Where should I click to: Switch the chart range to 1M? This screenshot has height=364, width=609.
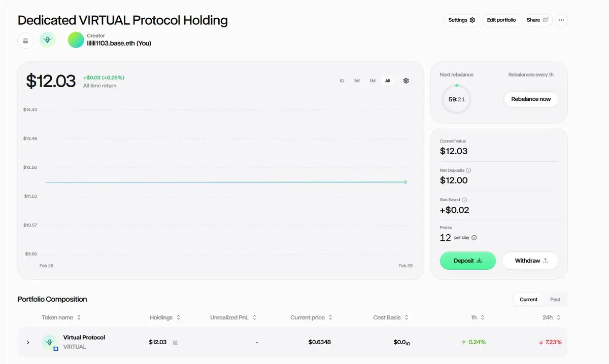coord(373,81)
